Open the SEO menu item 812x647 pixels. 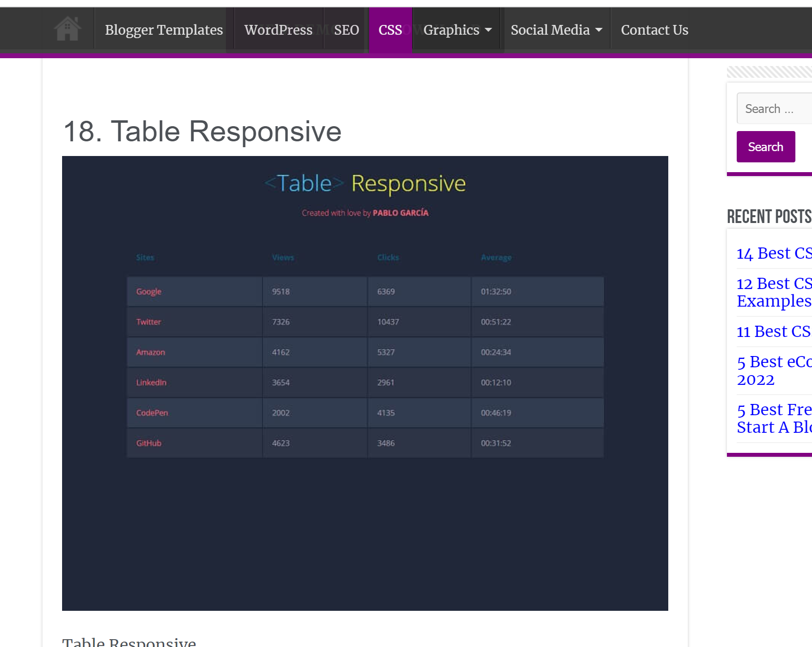pyautogui.click(x=346, y=30)
